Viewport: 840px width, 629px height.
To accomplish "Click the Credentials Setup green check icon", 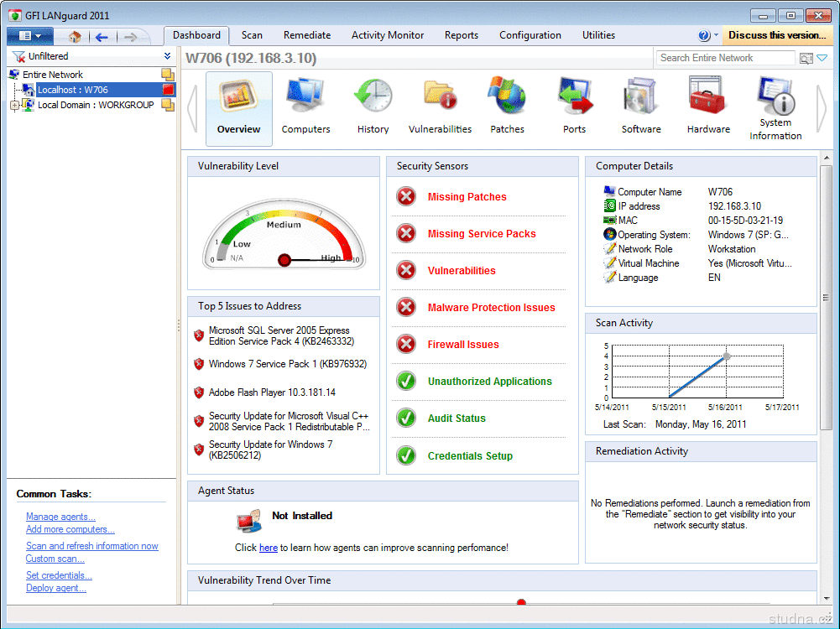I will [x=406, y=455].
